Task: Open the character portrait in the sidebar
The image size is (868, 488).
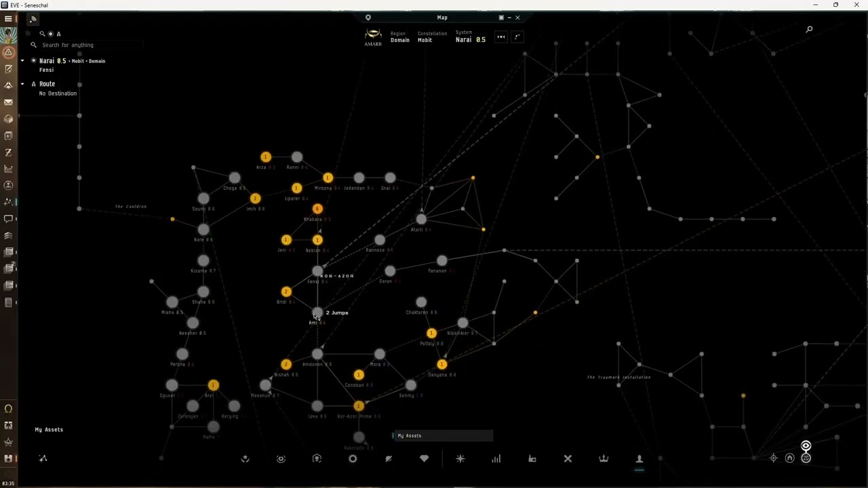Action: pyautogui.click(x=8, y=35)
